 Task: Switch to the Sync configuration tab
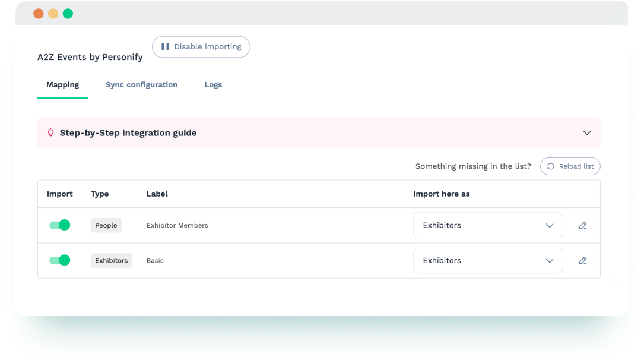tap(141, 84)
